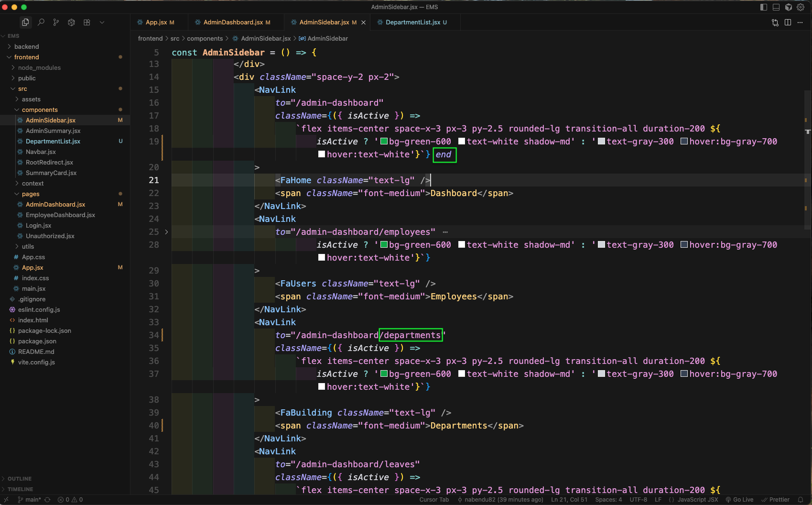Click text-gray-300 color swatch on line 28
The width and height of the screenshot is (812, 505).
(x=602, y=245)
